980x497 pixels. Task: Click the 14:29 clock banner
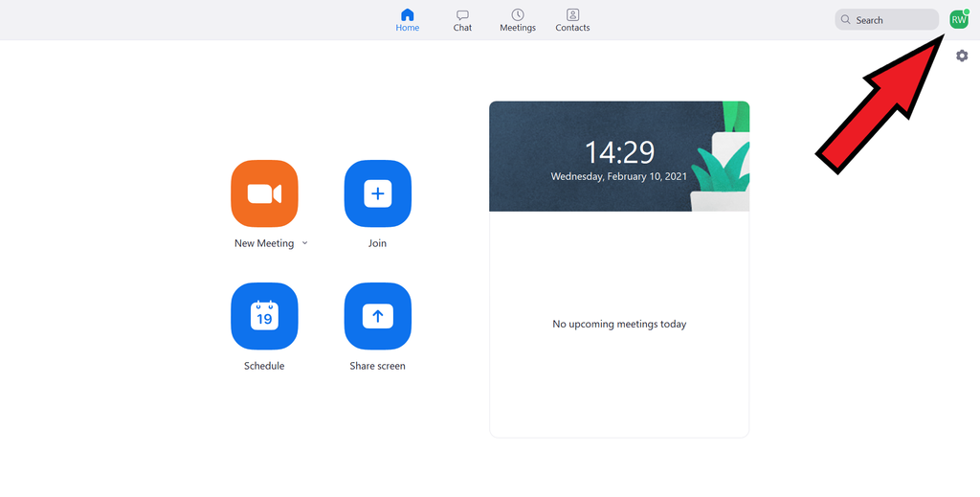619,156
